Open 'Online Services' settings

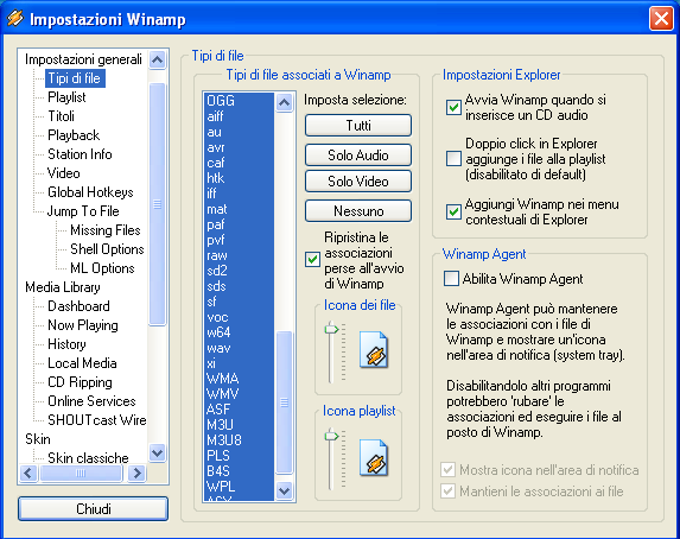tap(92, 401)
